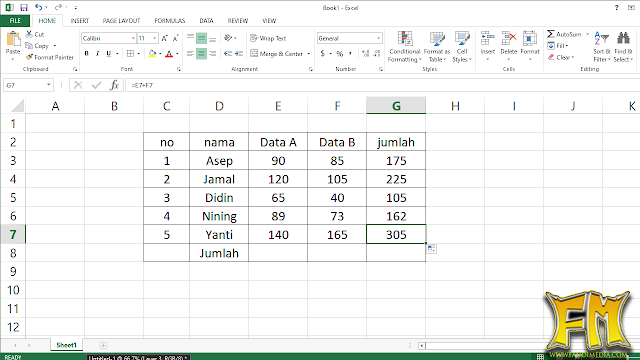Increase the cell indent
The height and width of the screenshot is (360, 640).
[239, 53]
